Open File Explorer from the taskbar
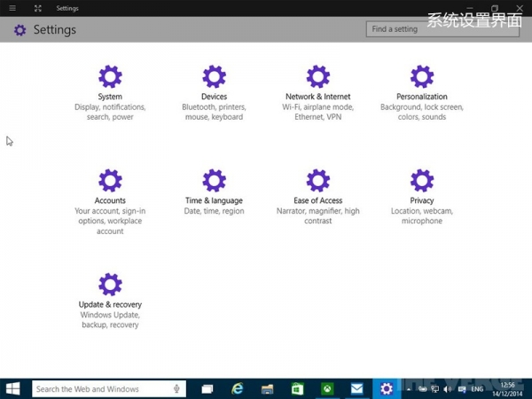This screenshot has width=532, height=399. [x=267, y=389]
